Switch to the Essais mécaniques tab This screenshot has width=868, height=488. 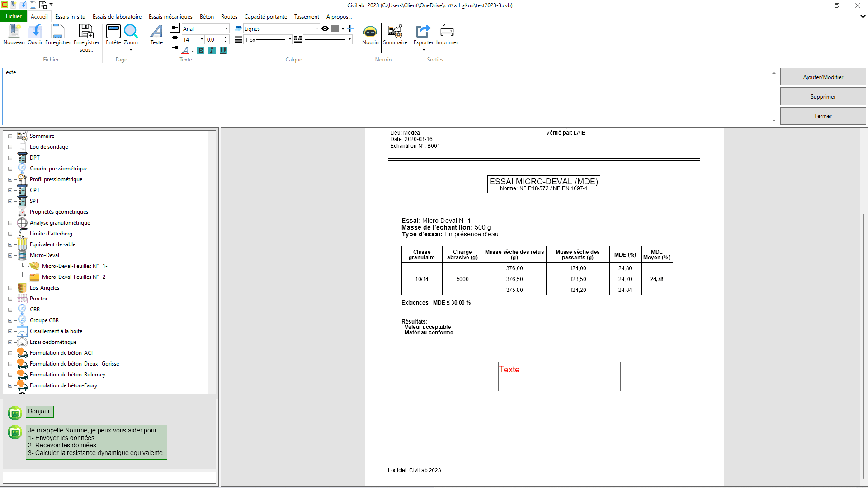170,17
